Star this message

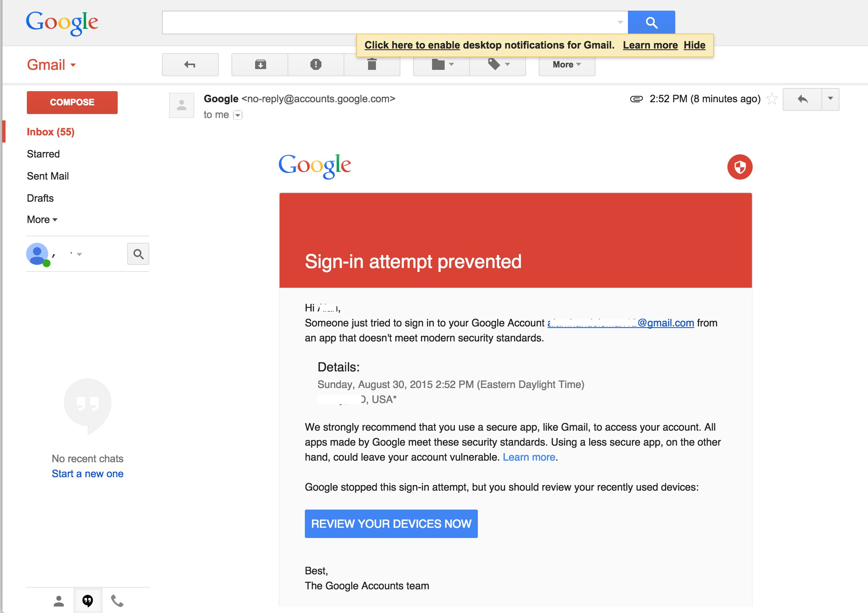[x=772, y=99]
